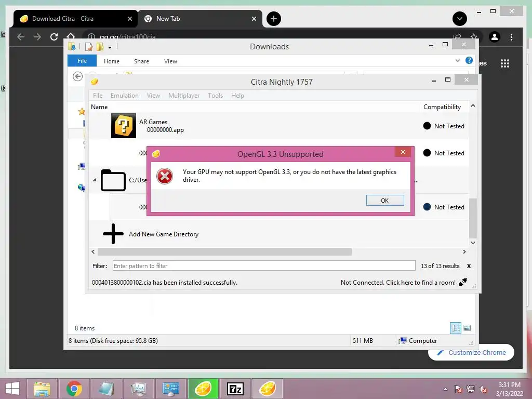Click Chrome's back navigation arrow
This screenshot has width=532, height=399.
click(21, 37)
